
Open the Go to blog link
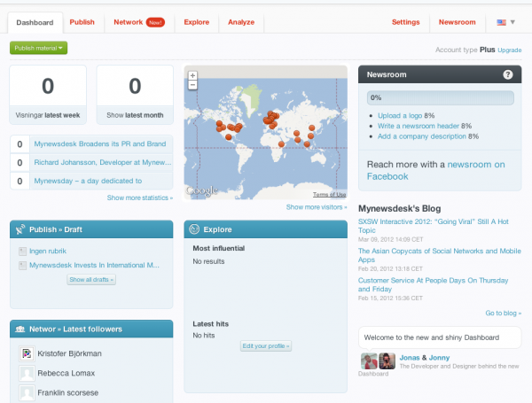click(503, 314)
